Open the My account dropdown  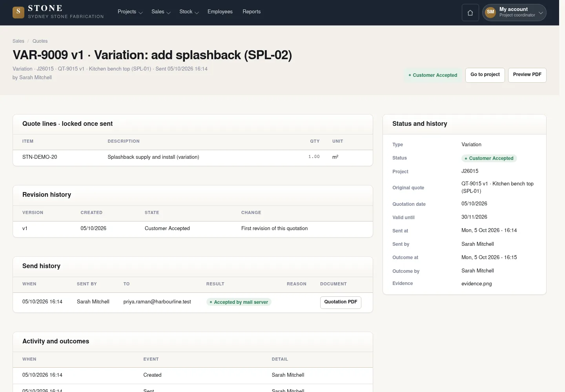(x=514, y=13)
